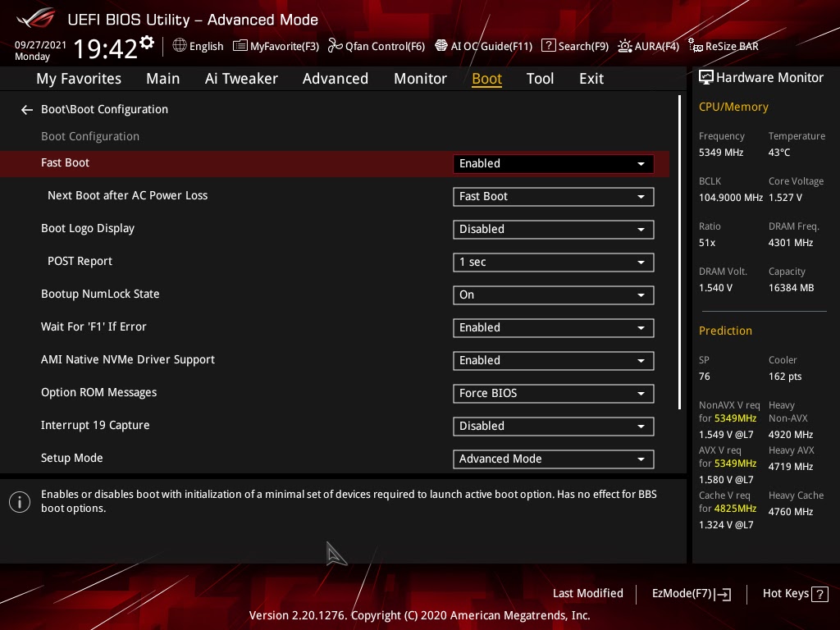Open Bootup NumLock State dropdown
The height and width of the screenshot is (630, 840).
[554, 294]
